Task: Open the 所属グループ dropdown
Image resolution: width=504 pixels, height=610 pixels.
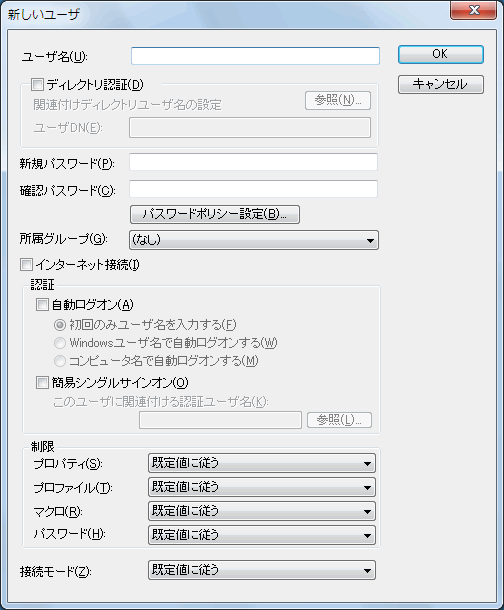Action: tap(254, 240)
